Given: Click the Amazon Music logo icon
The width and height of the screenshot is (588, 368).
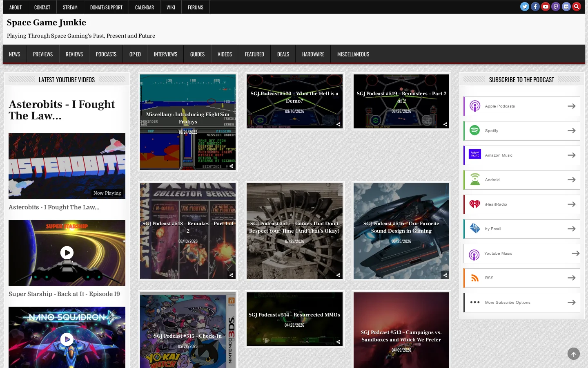Looking at the screenshot, I should (474, 155).
